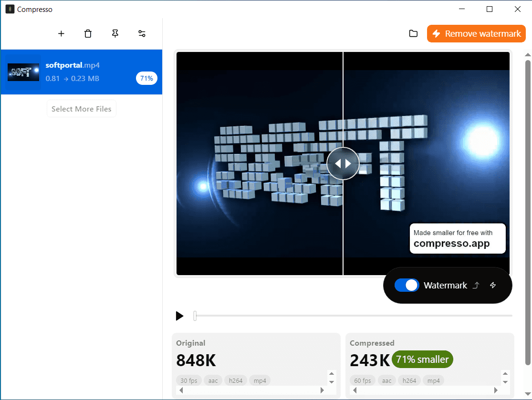Click main panel scrollbar down arrow
532x400 pixels.
pos(528,394)
